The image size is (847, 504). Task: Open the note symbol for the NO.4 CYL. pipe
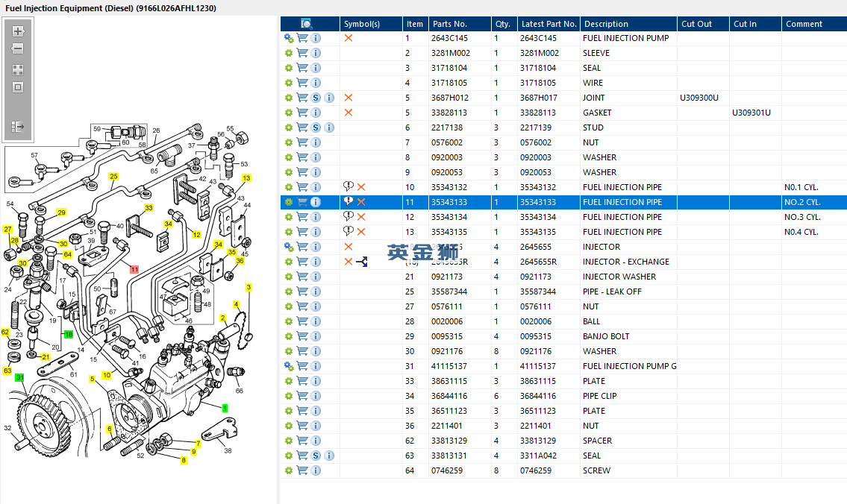click(349, 231)
